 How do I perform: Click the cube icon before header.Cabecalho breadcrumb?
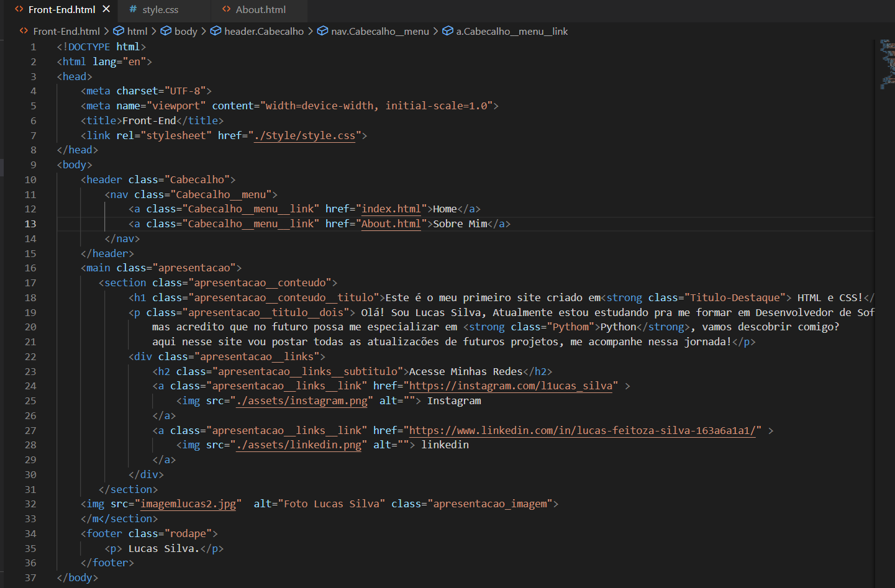point(216,31)
